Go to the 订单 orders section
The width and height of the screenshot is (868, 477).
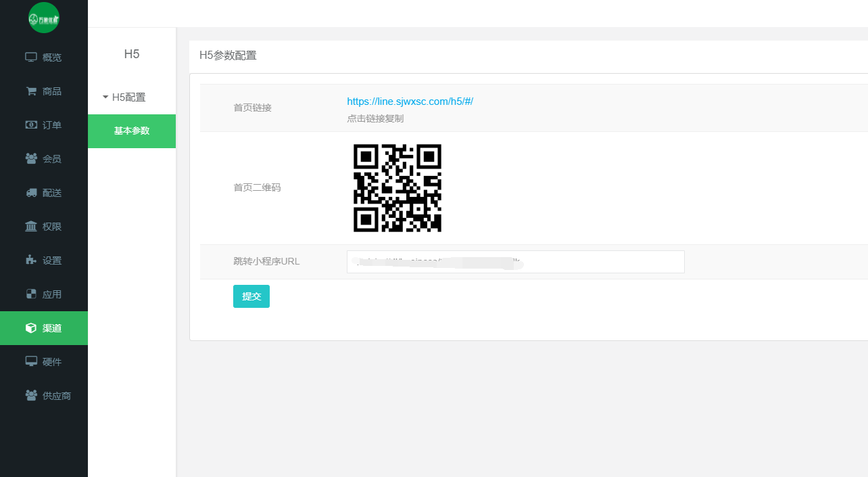pos(44,125)
